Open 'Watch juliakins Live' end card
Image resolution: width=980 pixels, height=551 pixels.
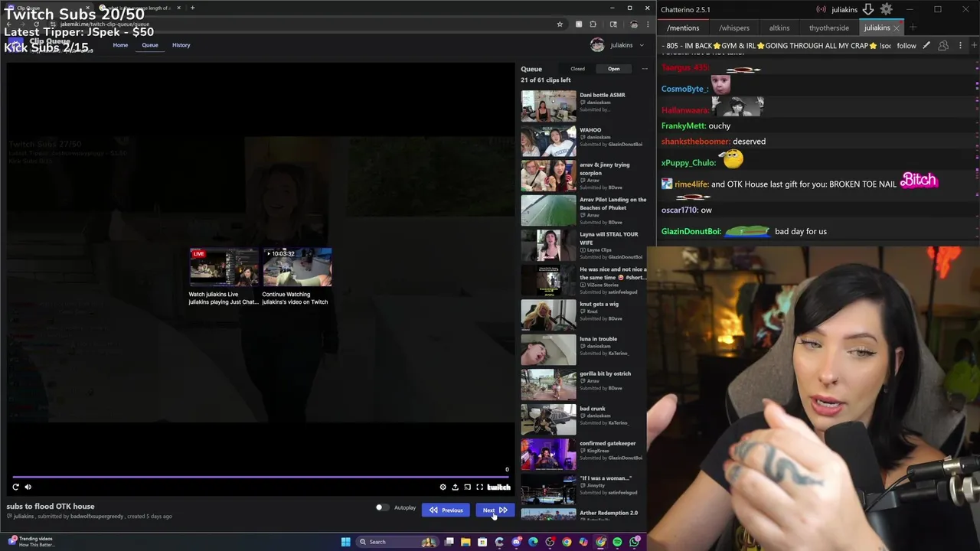tap(224, 276)
